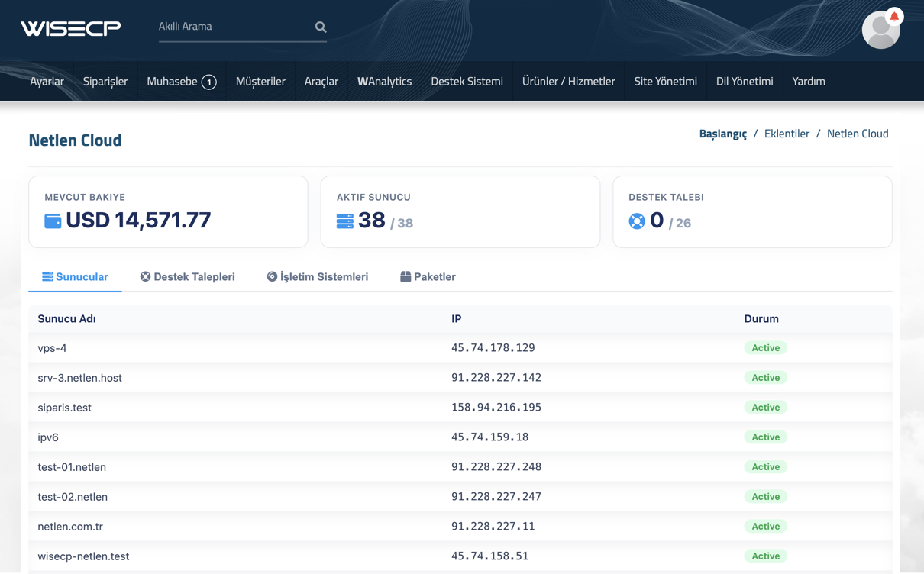Open the Ürünler / Hizmetler menu
Image resolution: width=924 pixels, height=574 pixels.
[568, 81]
